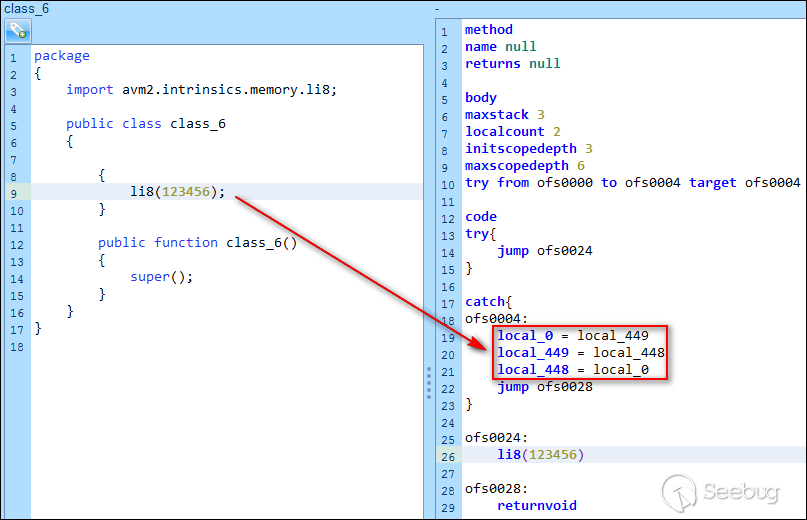Click the 'initscopedepth 3' line

[529, 149]
